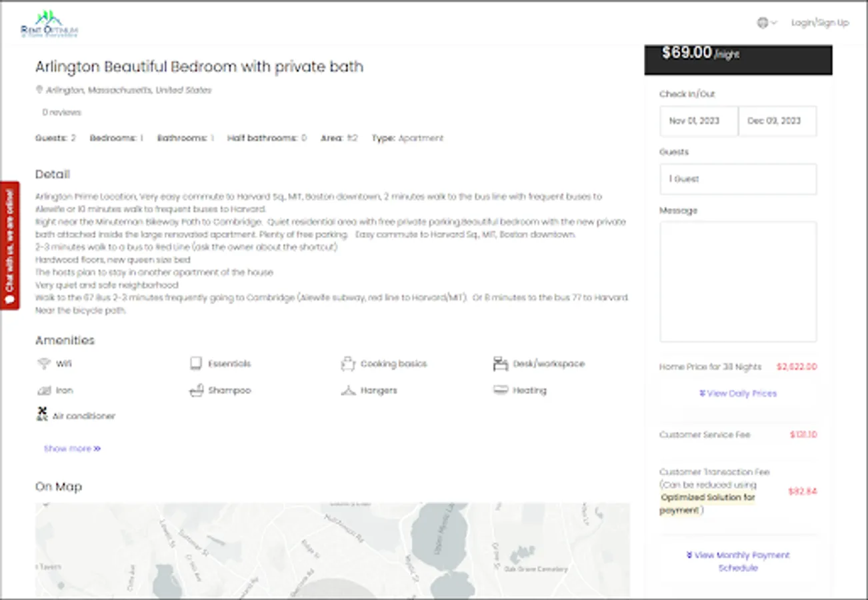Open Login/Sign Up page
Viewport: 868px width, 600px height.
point(820,23)
